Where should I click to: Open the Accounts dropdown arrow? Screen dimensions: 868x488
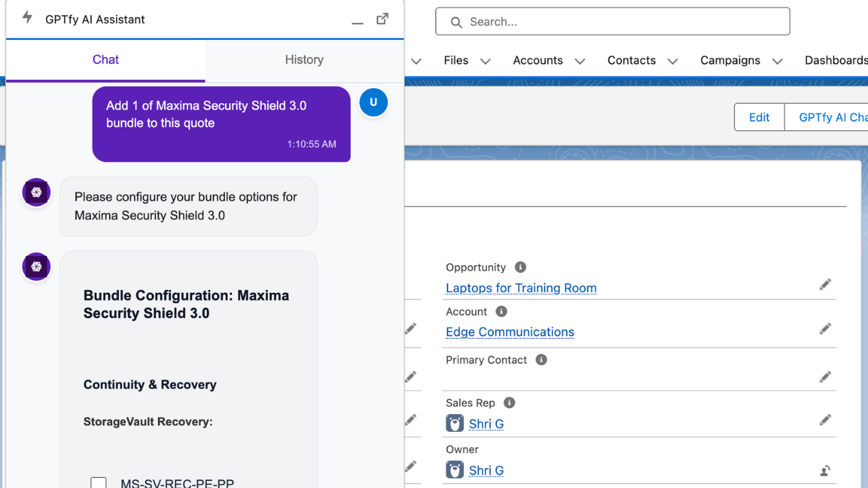pos(580,60)
